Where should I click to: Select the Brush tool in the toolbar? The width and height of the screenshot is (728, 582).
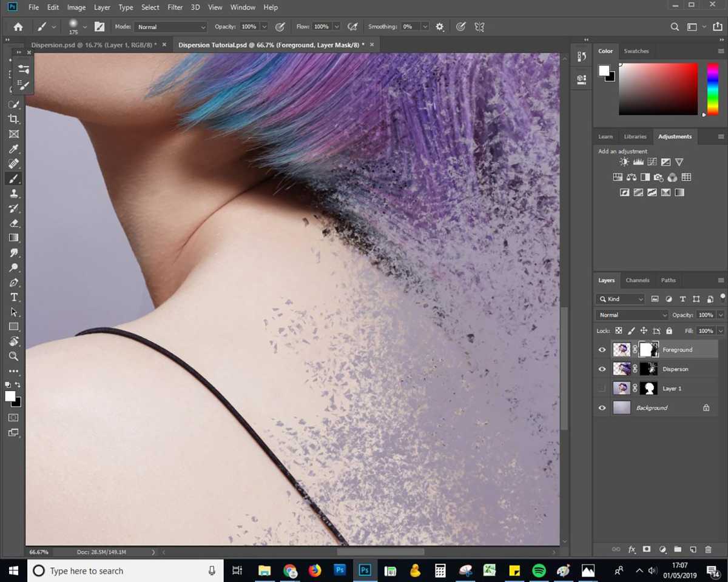(13, 178)
